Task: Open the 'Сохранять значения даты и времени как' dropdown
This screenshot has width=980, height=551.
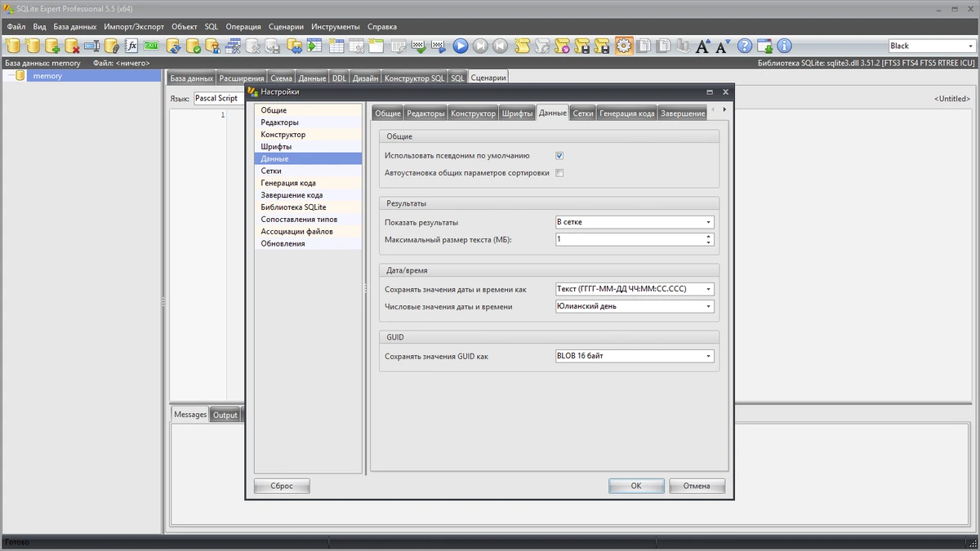Action: (x=634, y=289)
